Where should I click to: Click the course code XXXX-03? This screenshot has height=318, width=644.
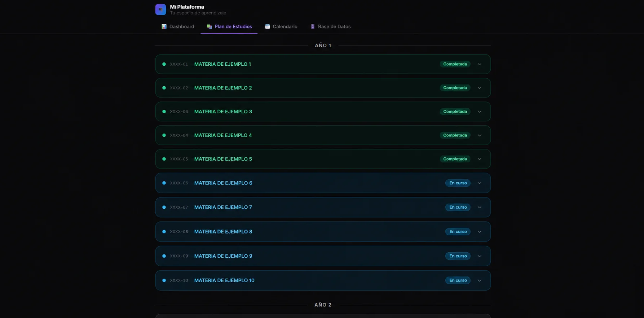click(179, 112)
